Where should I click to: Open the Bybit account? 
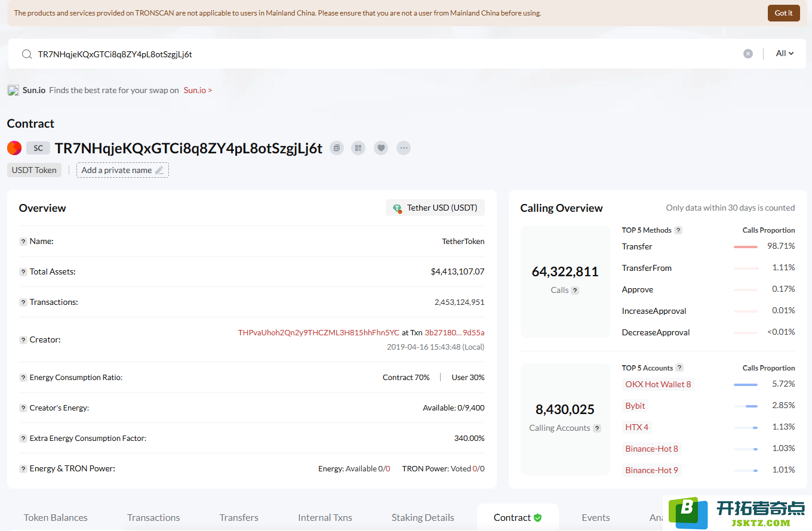click(635, 406)
